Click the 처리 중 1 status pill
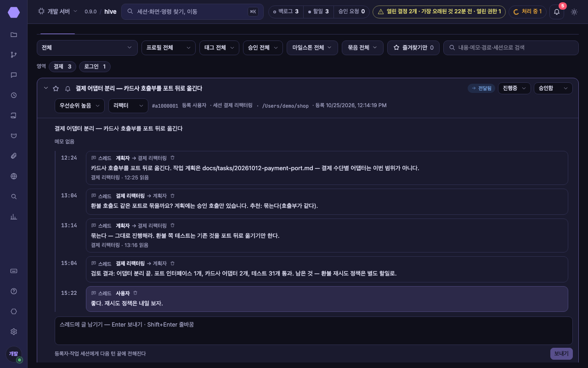Viewport: 588px width, 368px height. tap(527, 11)
